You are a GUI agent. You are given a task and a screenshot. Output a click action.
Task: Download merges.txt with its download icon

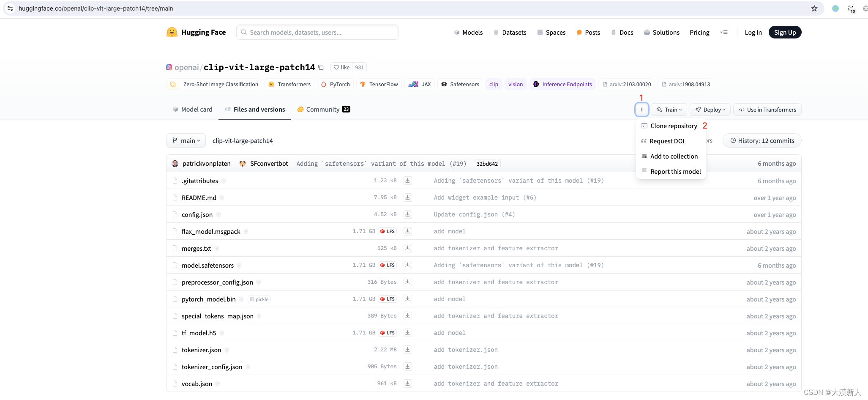[x=407, y=248]
